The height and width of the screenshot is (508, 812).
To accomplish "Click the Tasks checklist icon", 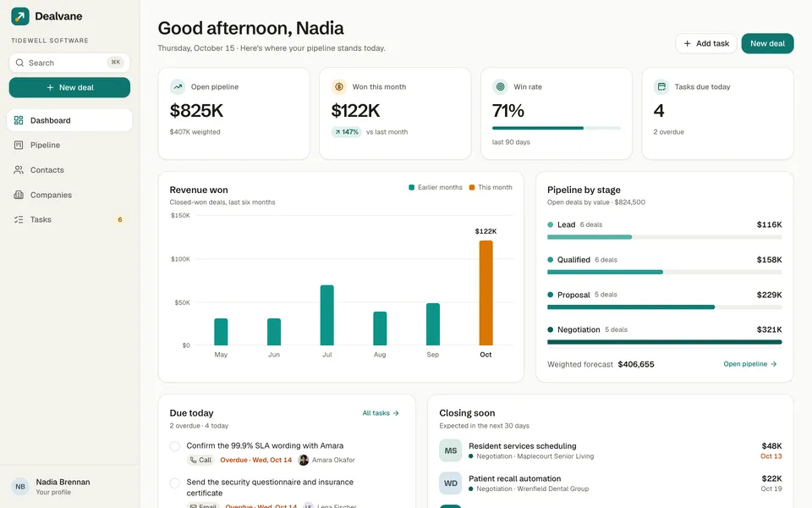I will point(19,220).
